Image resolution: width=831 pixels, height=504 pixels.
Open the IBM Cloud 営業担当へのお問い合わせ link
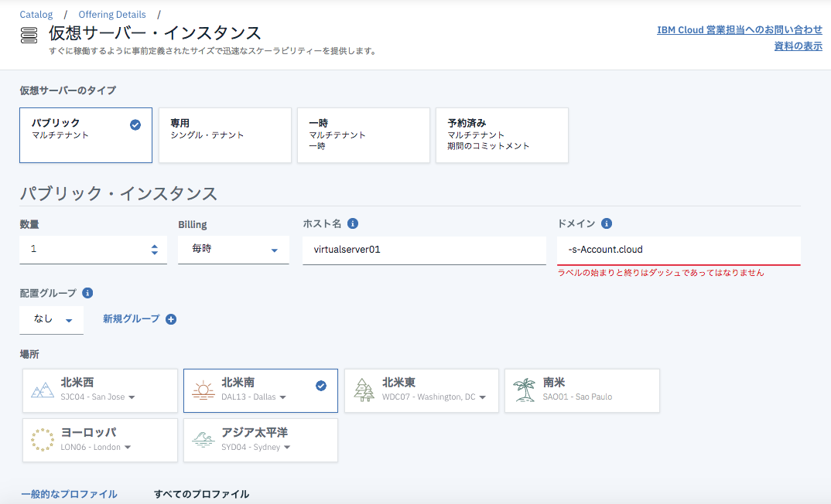click(739, 29)
